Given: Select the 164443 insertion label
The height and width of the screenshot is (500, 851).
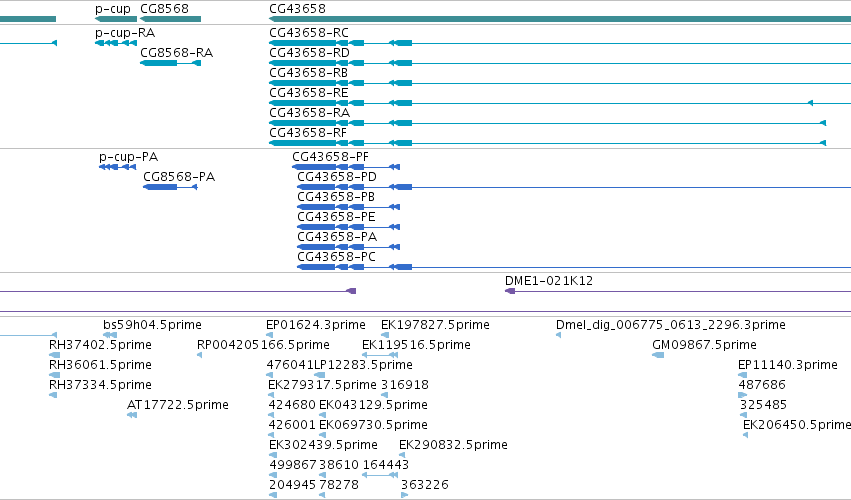Looking at the screenshot, I should (386, 466).
